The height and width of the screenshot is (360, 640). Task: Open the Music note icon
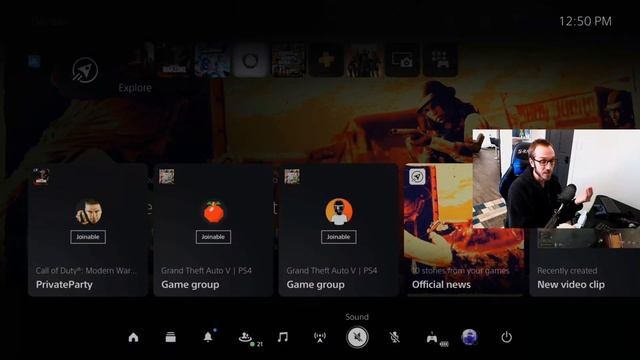pos(282,337)
